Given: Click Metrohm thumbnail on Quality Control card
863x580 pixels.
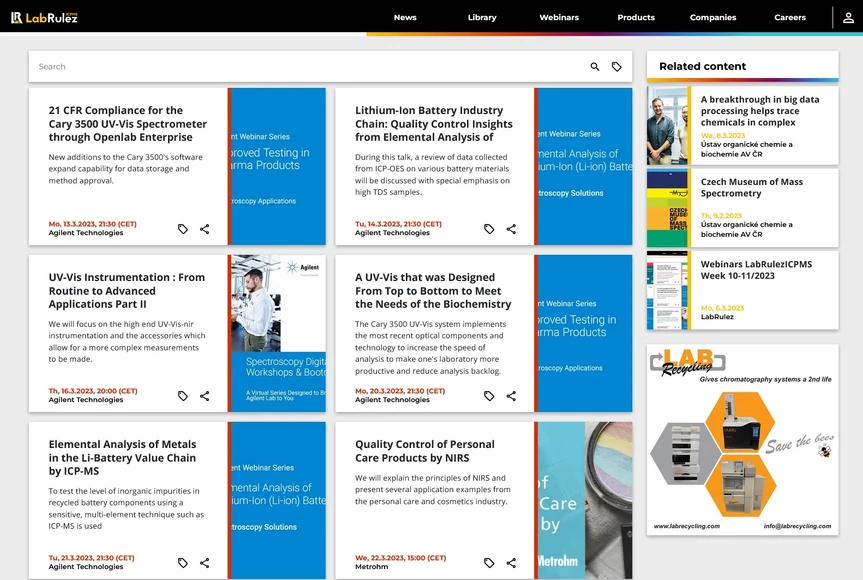Looking at the screenshot, I should click(x=583, y=500).
